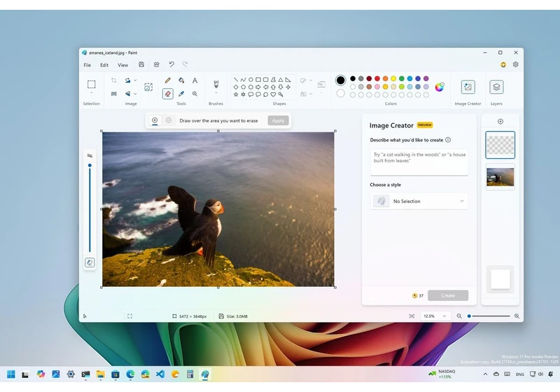Image resolution: width=560 pixels, height=392 pixels.
Task: Switch to remove erase area mode
Action: 169,120
